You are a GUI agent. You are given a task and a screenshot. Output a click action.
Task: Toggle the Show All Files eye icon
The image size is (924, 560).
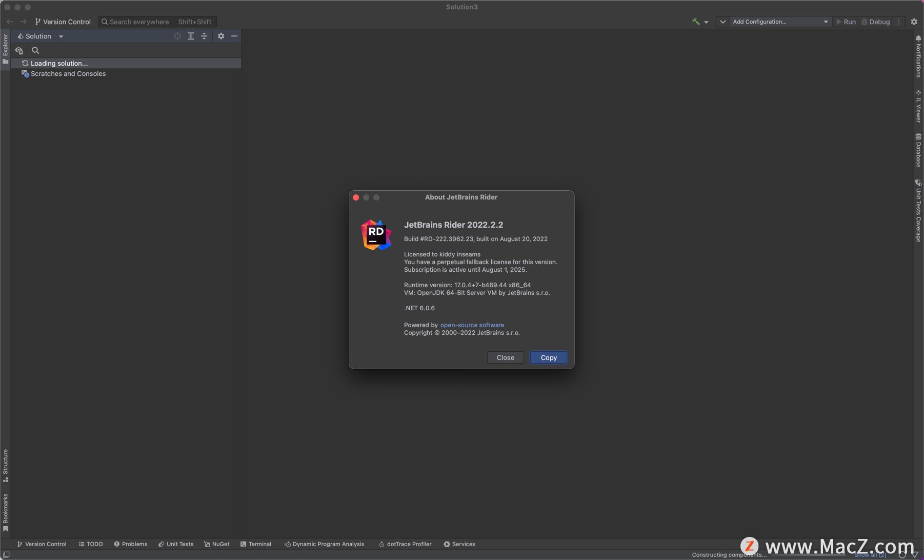point(19,50)
